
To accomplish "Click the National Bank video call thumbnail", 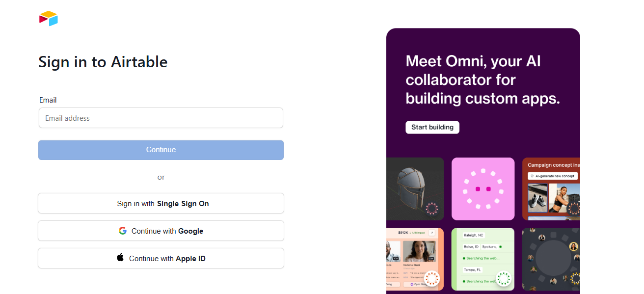I will [419, 251].
